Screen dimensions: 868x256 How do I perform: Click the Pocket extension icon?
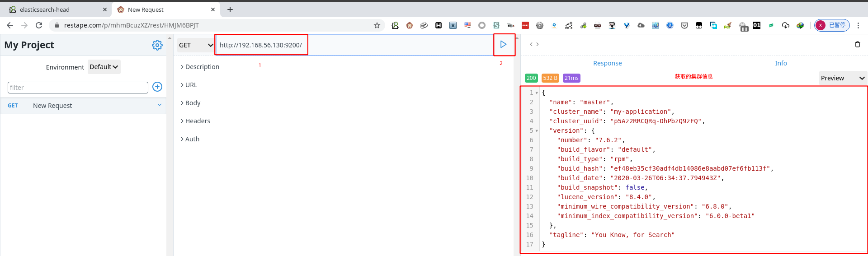click(684, 25)
